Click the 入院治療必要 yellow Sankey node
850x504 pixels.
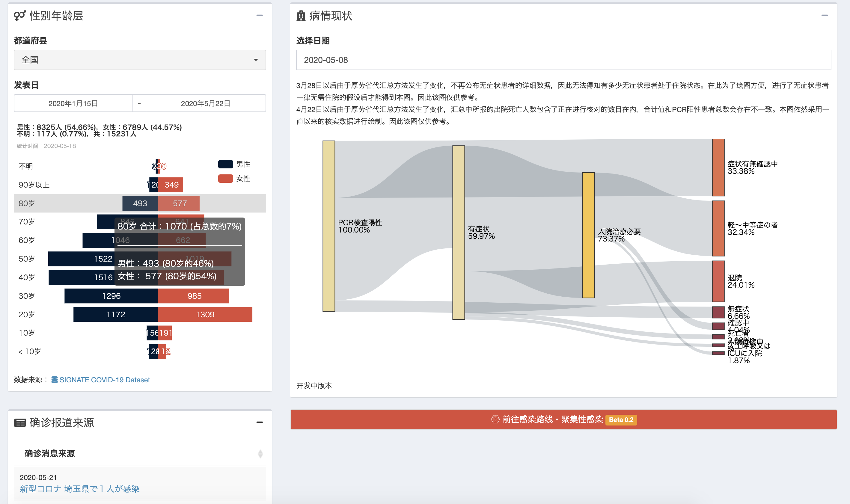pyautogui.click(x=588, y=235)
